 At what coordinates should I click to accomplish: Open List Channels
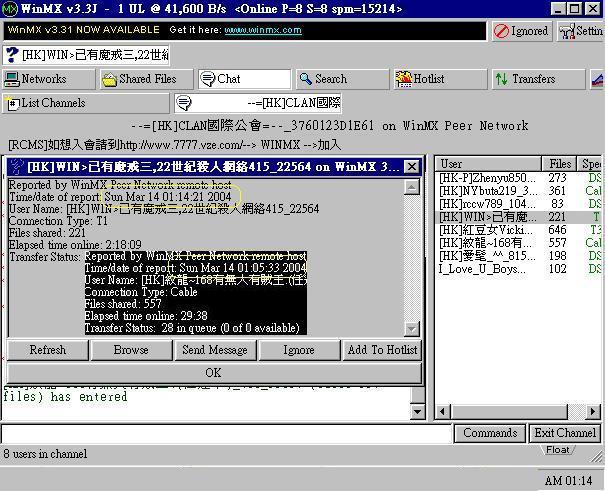pyautogui.click(x=86, y=103)
